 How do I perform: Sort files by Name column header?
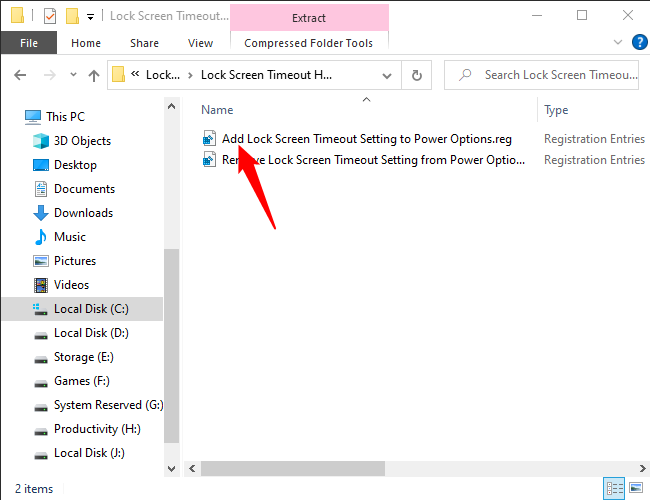pyautogui.click(x=217, y=110)
